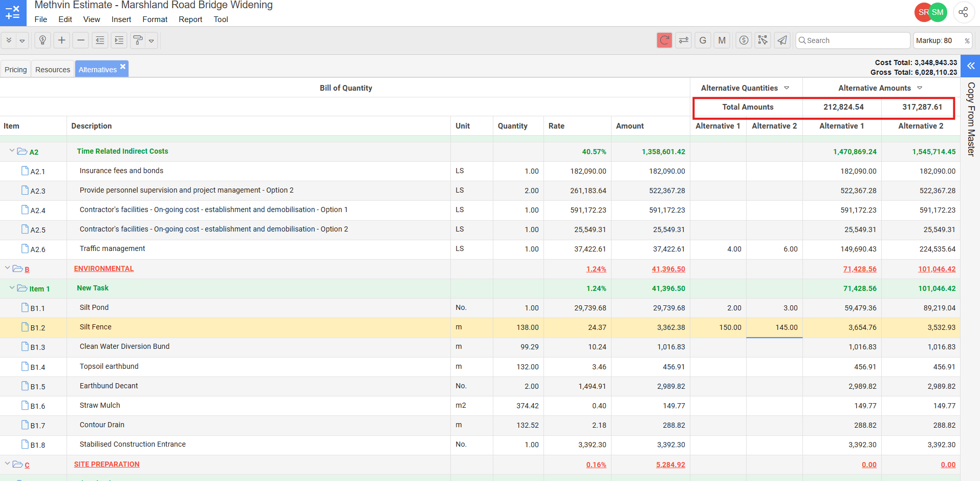The height and width of the screenshot is (481, 980).
Task: Click the red refresh/recalculate button
Action: pyautogui.click(x=664, y=40)
